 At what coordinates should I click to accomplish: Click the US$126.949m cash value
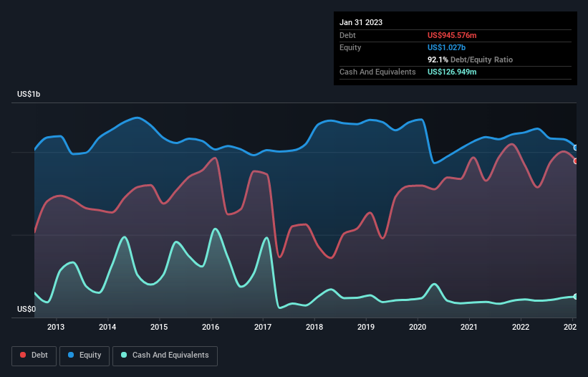[x=452, y=72]
